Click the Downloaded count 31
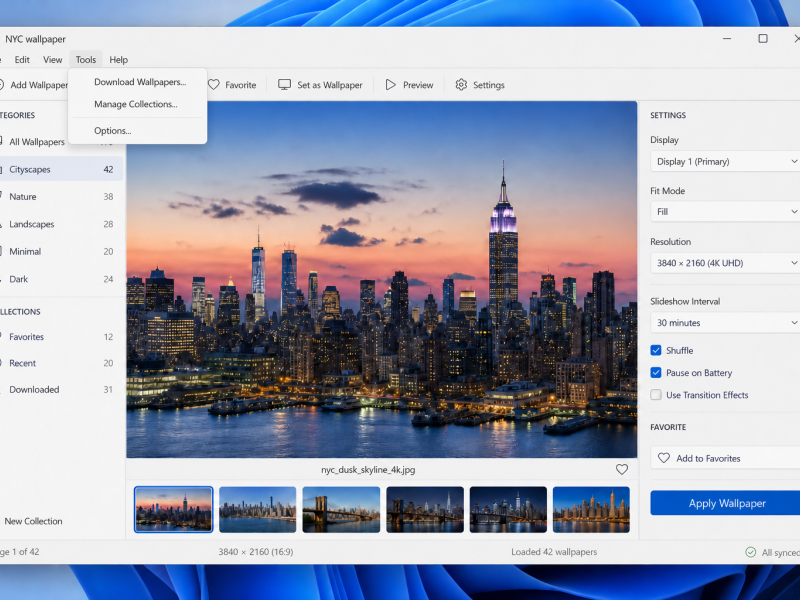The image size is (800, 600). pyautogui.click(x=108, y=389)
